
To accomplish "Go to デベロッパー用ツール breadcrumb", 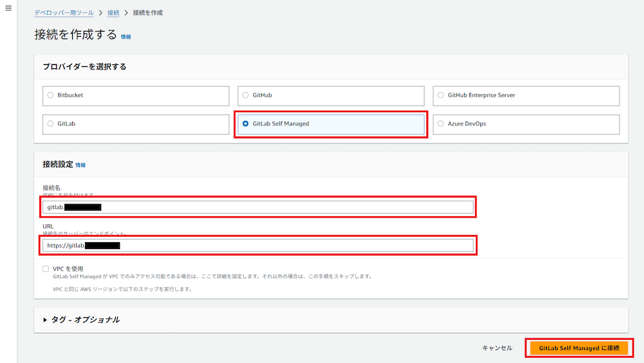I will 64,13.
